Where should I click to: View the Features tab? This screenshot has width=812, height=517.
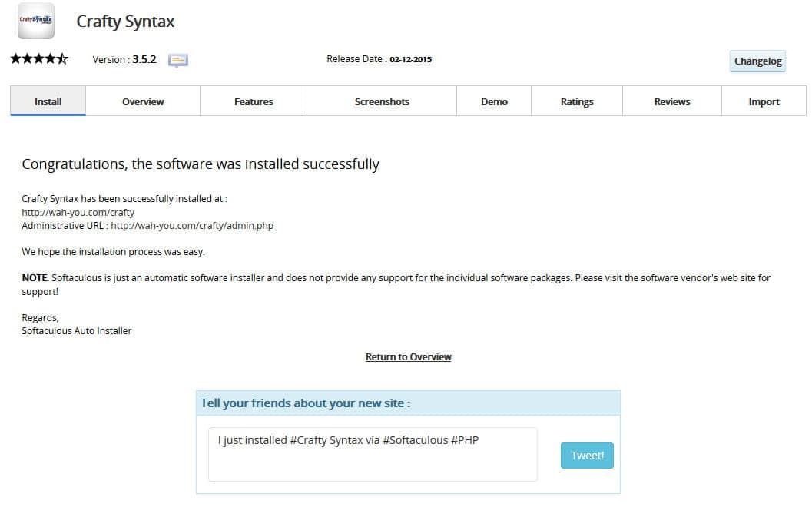pyautogui.click(x=254, y=101)
